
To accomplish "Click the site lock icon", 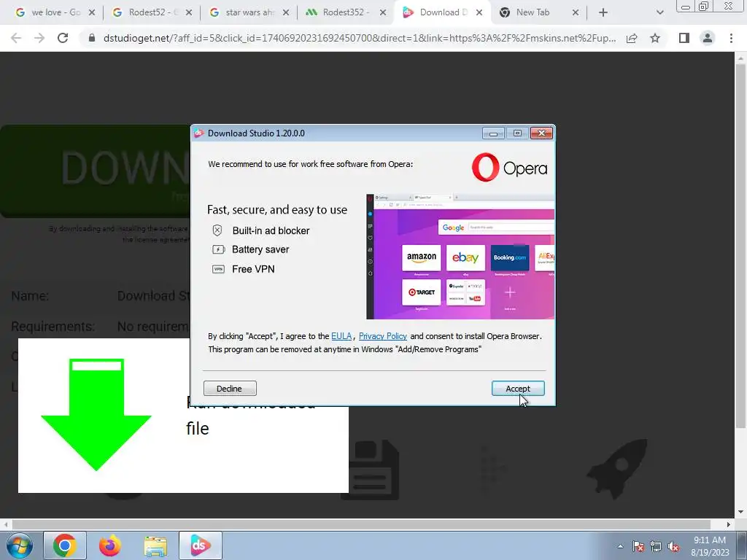I will [x=92, y=38].
